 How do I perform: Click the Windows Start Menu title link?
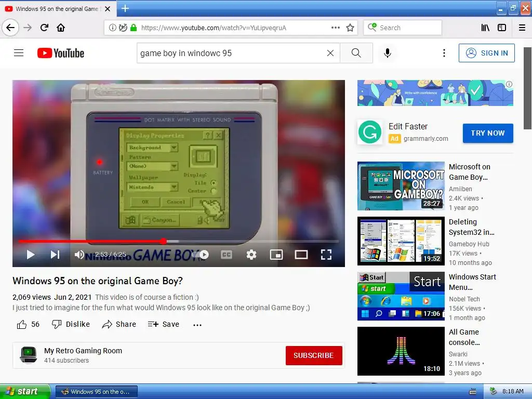[472, 282]
